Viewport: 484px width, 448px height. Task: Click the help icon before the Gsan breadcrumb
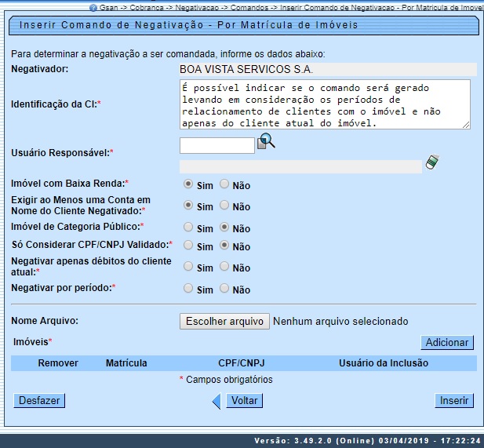point(93,7)
